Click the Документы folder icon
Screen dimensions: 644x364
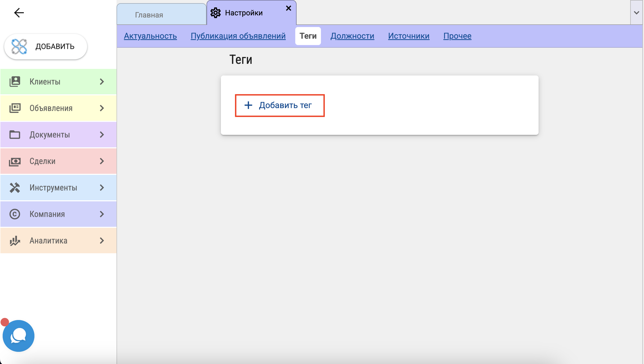(x=15, y=135)
